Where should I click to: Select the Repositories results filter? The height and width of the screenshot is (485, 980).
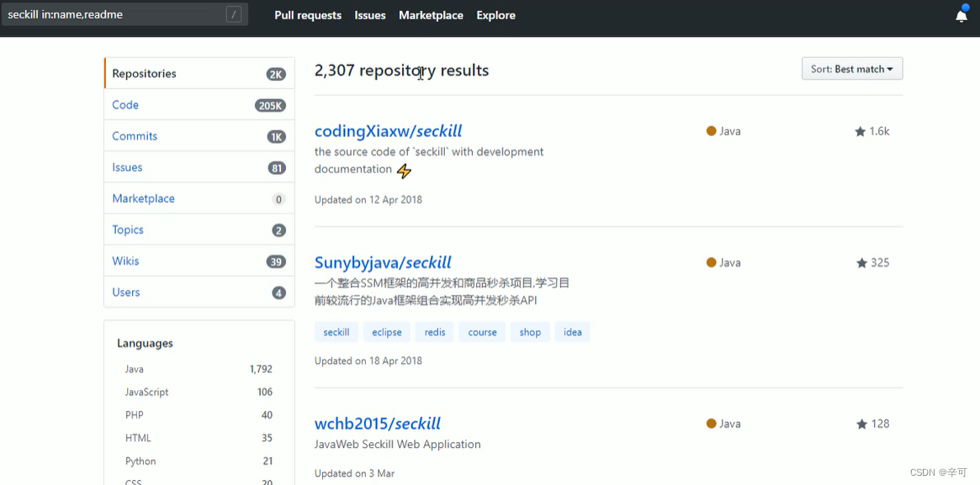199,74
